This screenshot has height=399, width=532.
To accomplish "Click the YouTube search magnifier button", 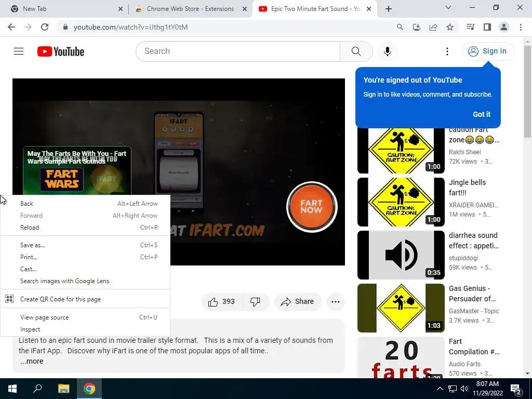I will 356,51.
